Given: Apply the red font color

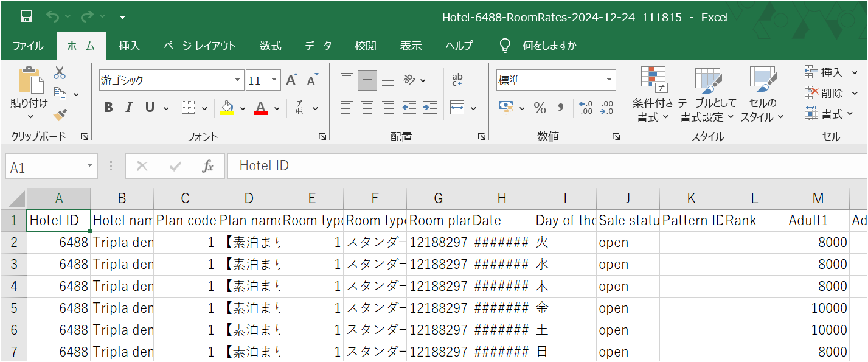Looking at the screenshot, I should coord(262,108).
